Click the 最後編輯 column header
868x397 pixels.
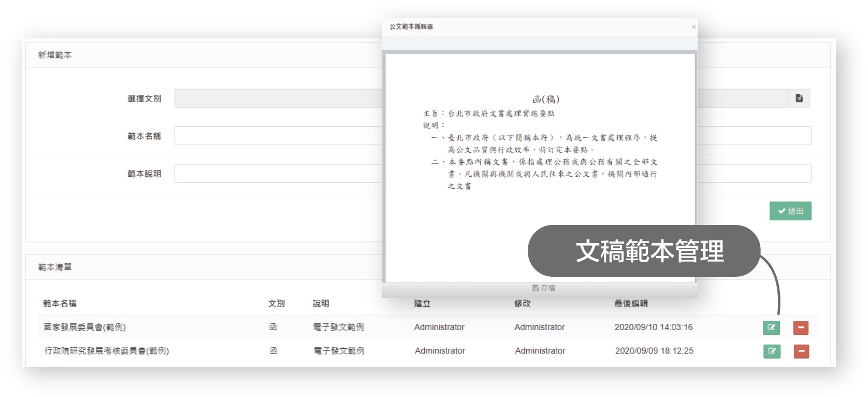point(631,303)
